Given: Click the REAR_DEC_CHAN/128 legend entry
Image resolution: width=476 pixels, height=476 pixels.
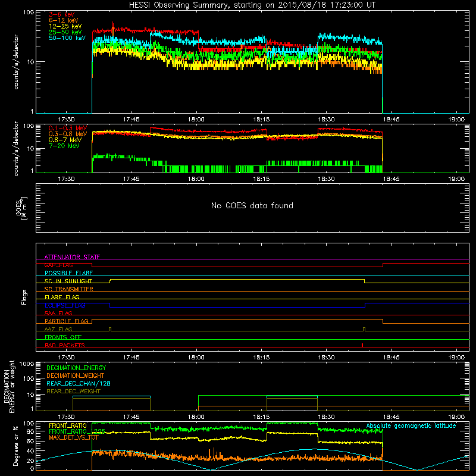Looking at the screenshot, I should (79, 383).
